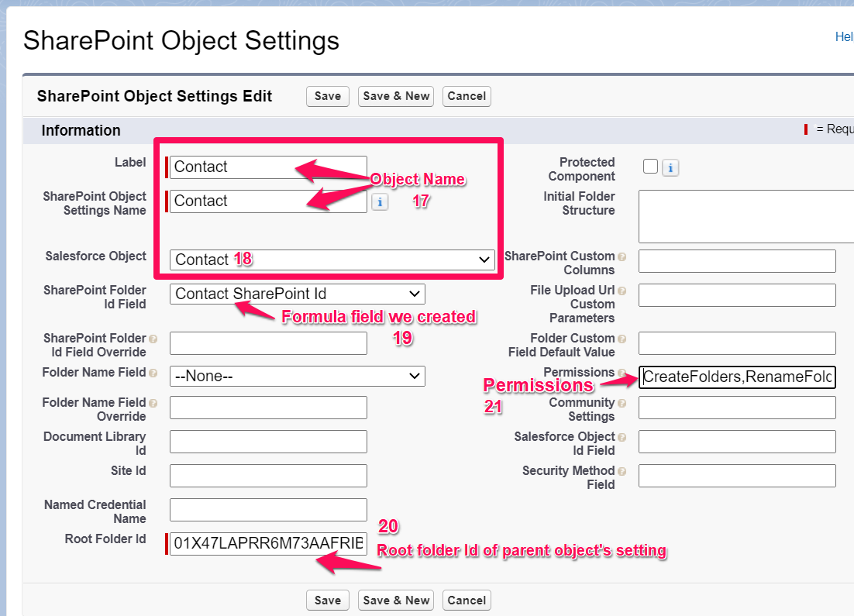
Task: Cancel editing using the header Cancel button
Action: (x=467, y=96)
